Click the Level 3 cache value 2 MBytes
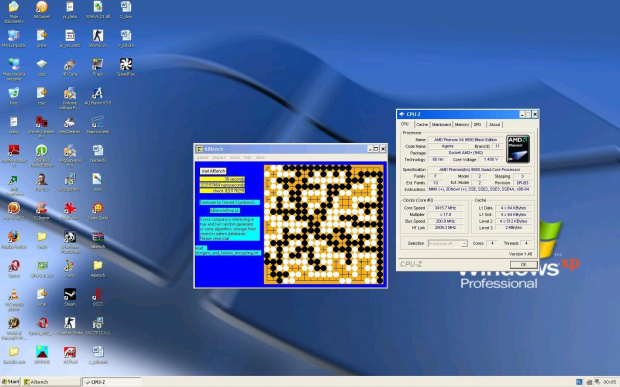Screen dimensions: 620x387 513,228
